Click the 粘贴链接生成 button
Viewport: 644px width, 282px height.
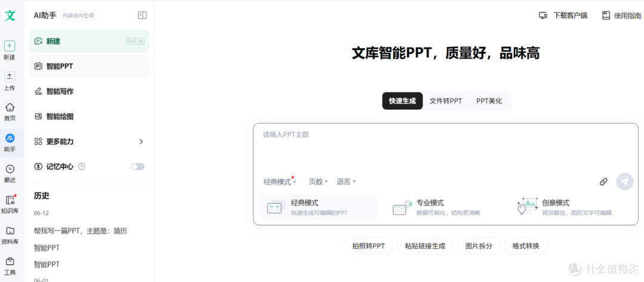point(425,246)
